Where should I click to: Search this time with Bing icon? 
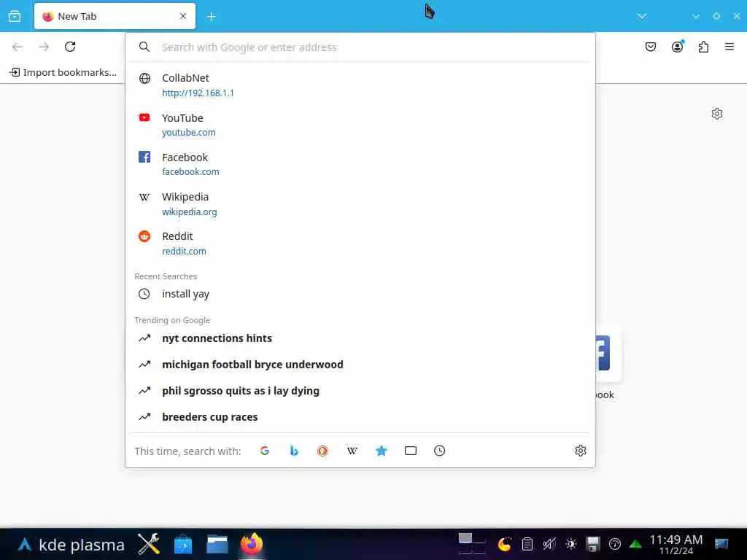(294, 451)
